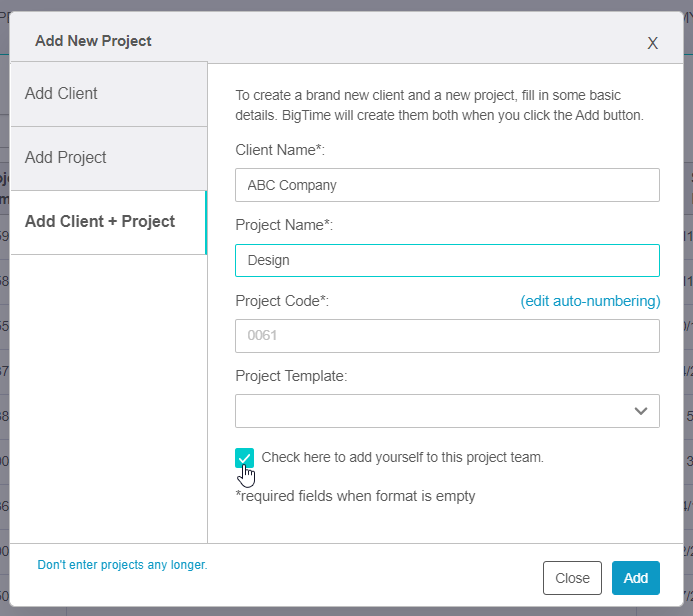Close the Add New Project dialog with X
The image size is (693, 616).
(652, 43)
